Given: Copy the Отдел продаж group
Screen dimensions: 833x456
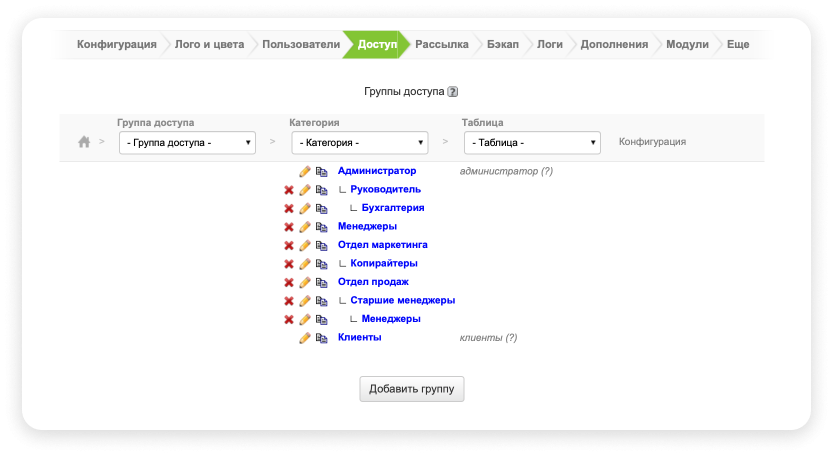Looking at the screenshot, I should pos(322,282).
